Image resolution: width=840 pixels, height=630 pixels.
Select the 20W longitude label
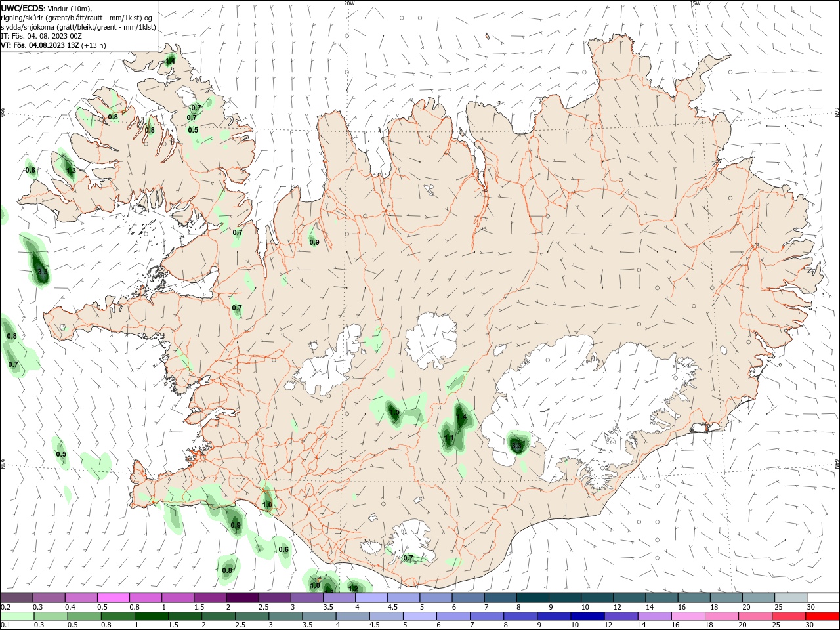tap(349, 3)
